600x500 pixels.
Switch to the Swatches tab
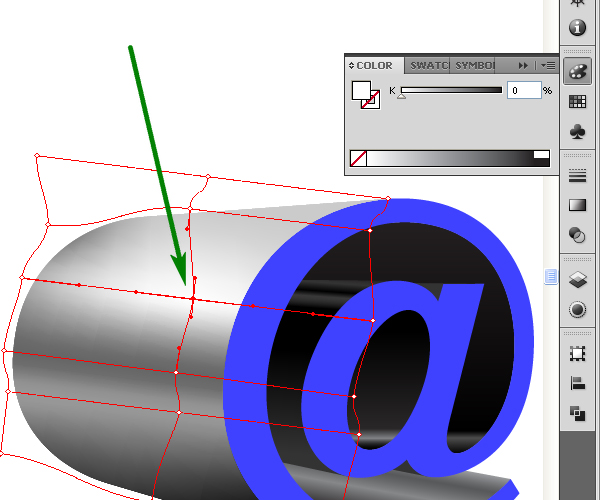pos(428,65)
